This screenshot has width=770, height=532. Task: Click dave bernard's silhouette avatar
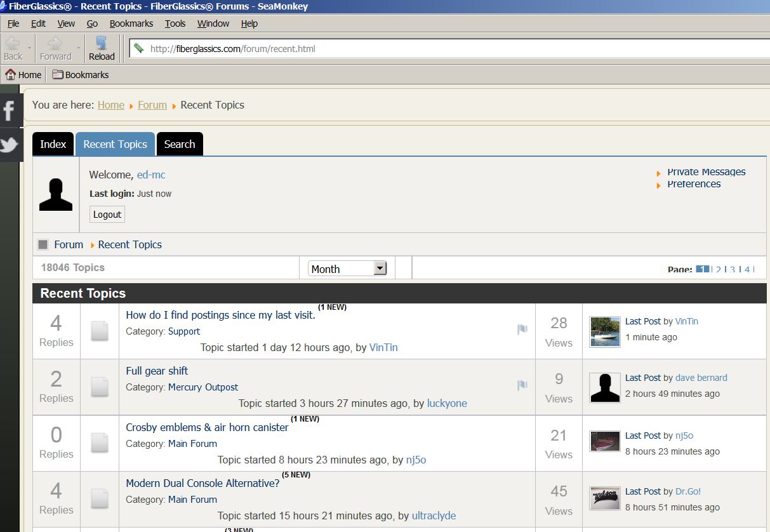(x=605, y=387)
